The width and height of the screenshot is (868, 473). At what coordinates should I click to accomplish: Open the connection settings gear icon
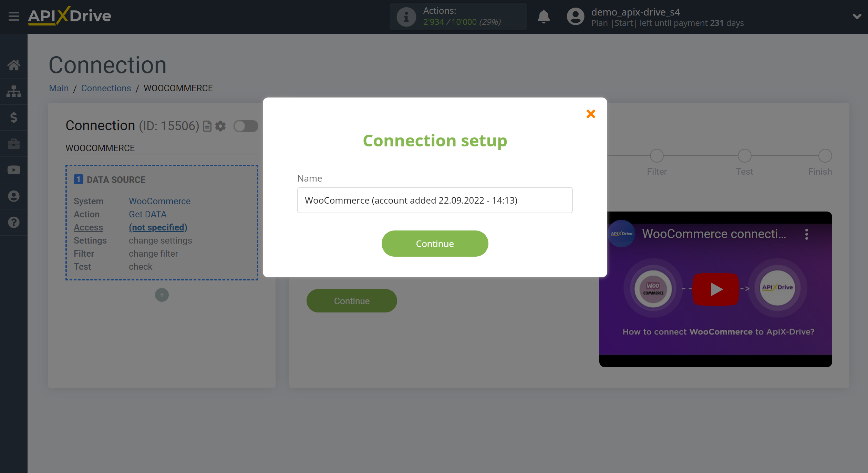click(220, 126)
